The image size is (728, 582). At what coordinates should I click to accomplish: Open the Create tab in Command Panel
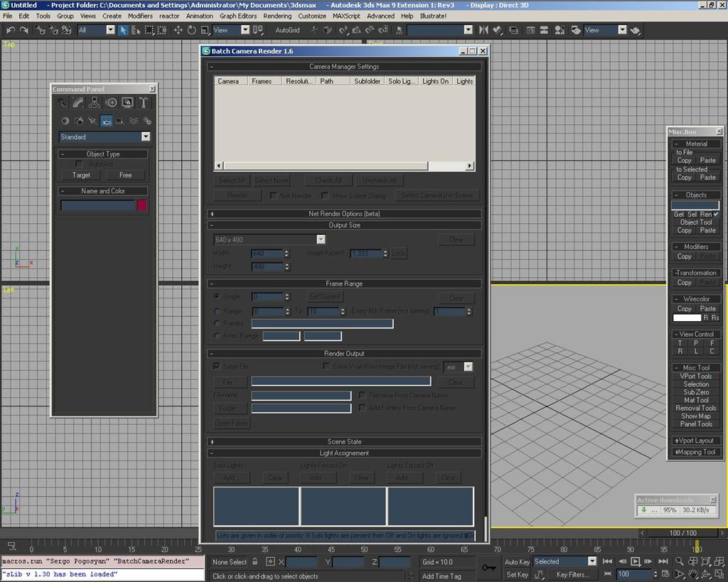click(63, 102)
